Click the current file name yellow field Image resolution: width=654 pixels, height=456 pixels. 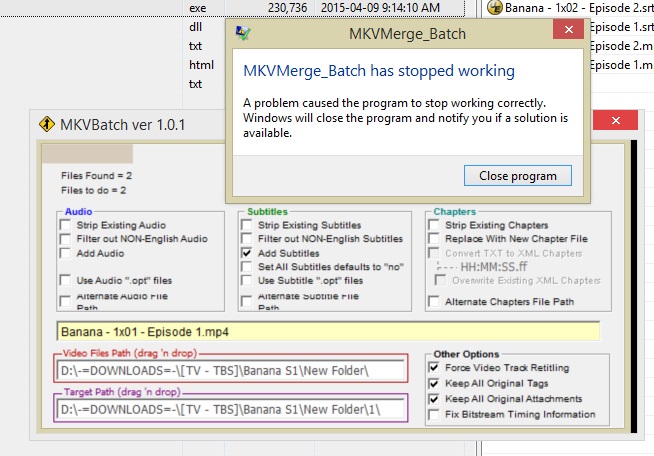pos(328,332)
